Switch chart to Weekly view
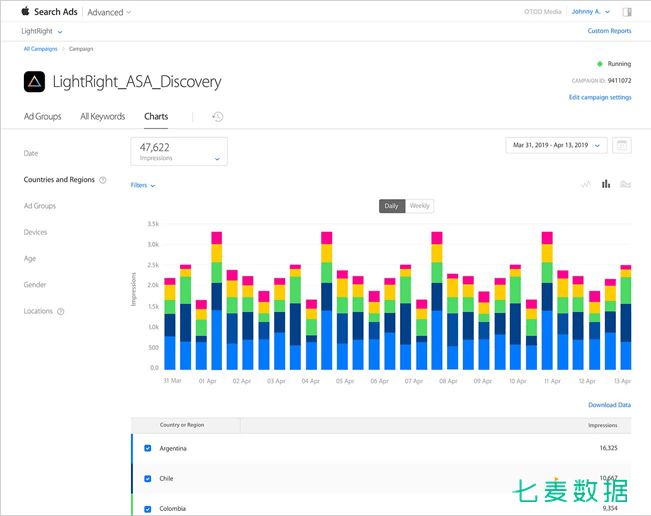This screenshot has width=651, height=516. pos(419,206)
